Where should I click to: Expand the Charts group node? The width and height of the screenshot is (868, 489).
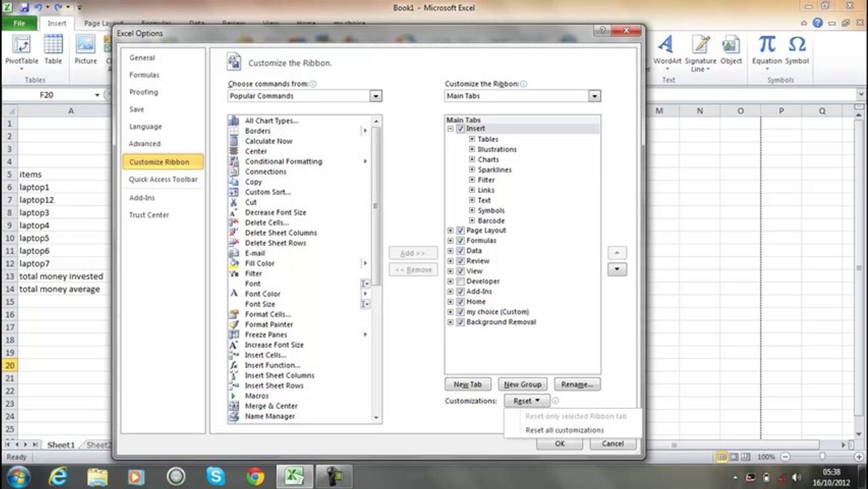(472, 160)
